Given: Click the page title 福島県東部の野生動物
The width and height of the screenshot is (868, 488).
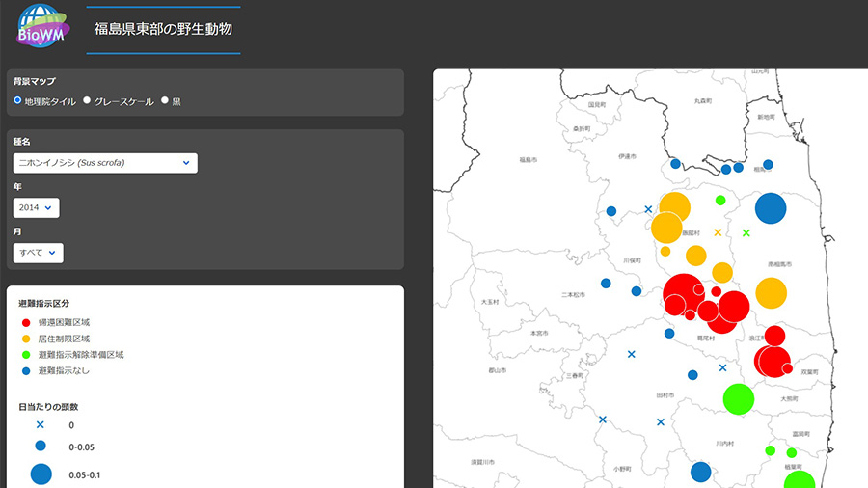Looking at the screenshot, I should click(163, 29).
